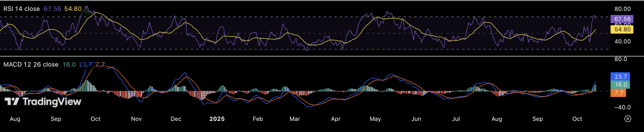Click RSI scale value 80.00
Viewport: 644px width, 132px height.
point(623,9)
